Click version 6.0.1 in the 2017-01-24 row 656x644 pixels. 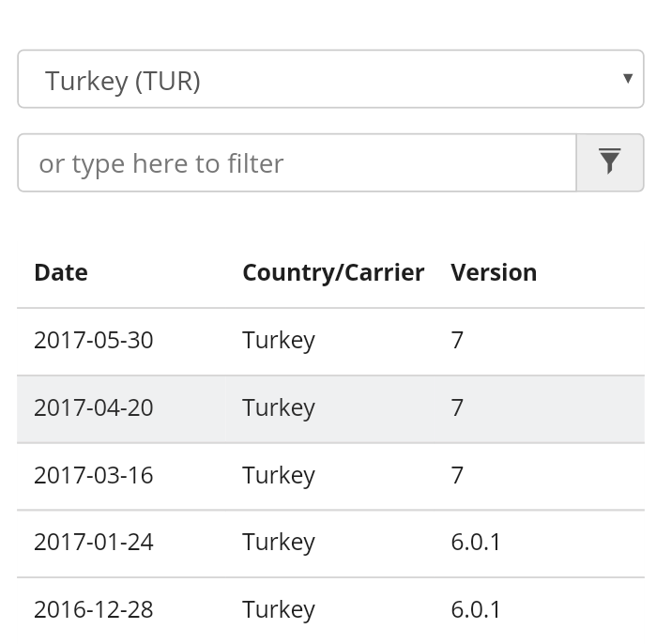[476, 542]
